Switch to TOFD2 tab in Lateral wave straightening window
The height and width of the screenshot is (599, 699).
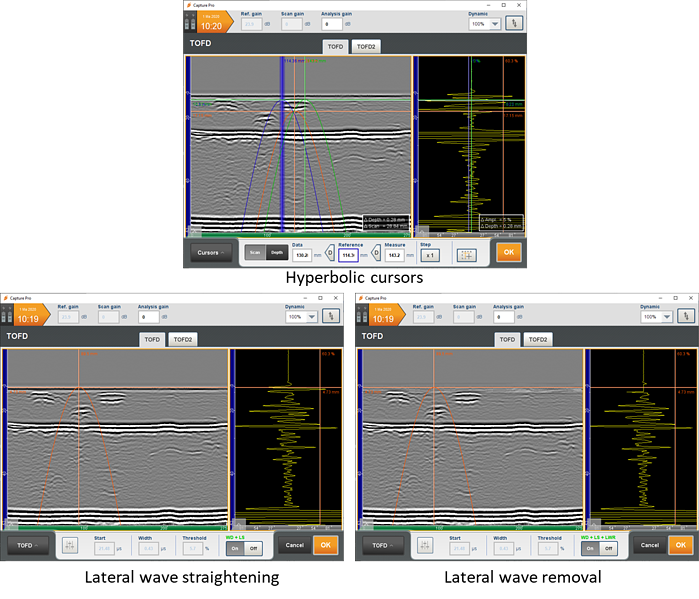click(x=182, y=339)
